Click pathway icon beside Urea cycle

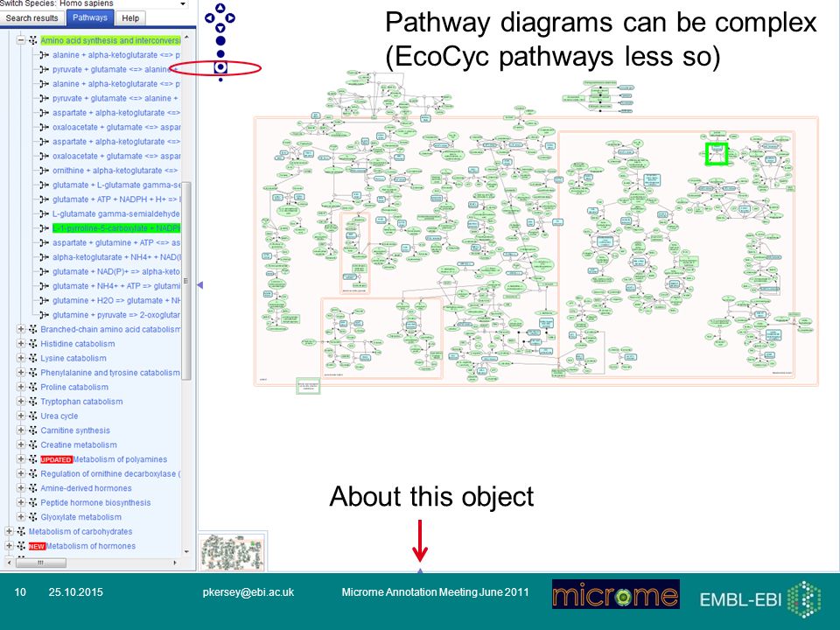point(32,416)
